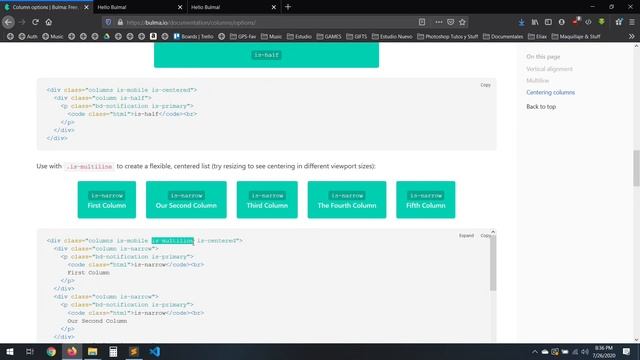Open the Windows Start menu
Viewport: 640px width, 360px height.
[9, 351]
